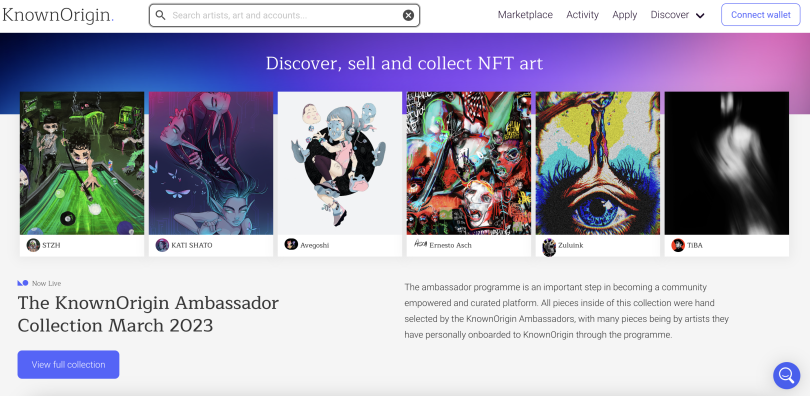810x396 pixels.
Task: Open the Discover menu
Action: [669, 15]
